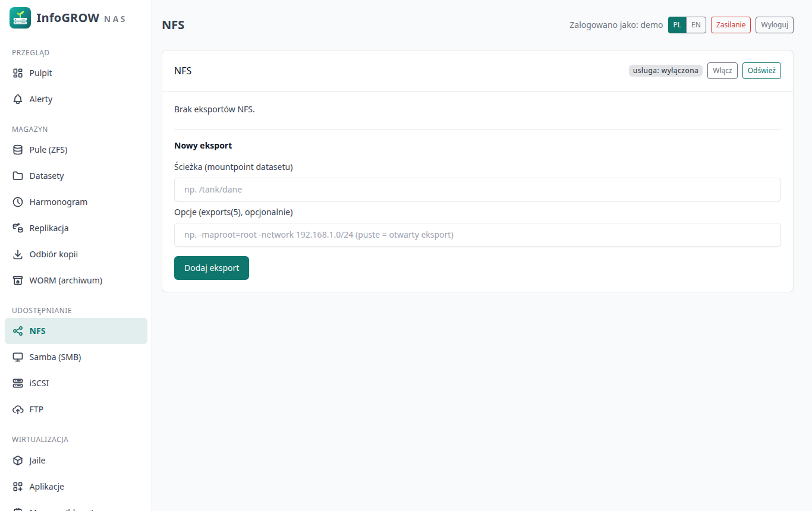
Task: Click the Jaile cube icon
Action: (18, 460)
